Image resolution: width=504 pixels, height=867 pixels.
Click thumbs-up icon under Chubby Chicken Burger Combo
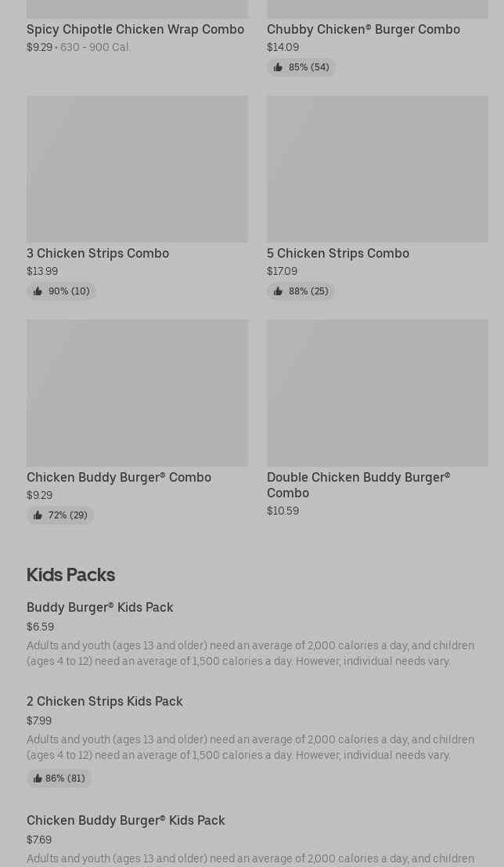278,67
